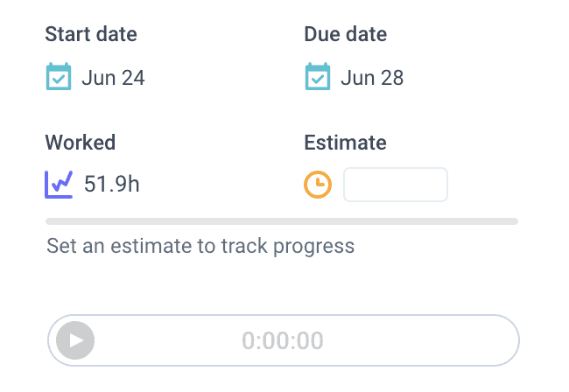Open the Jun 24 start date value

tap(113, 78)
